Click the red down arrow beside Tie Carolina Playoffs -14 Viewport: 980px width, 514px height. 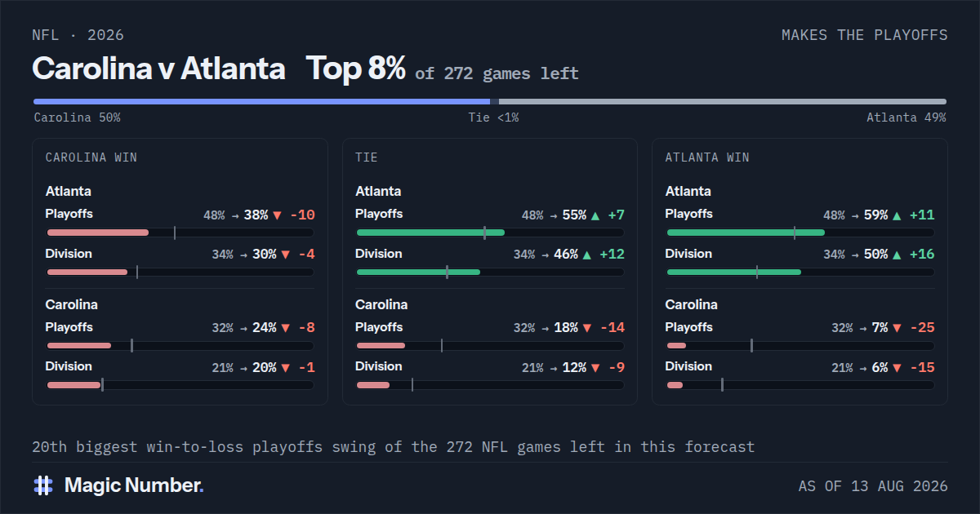pyautogui.click(x=586, y=328)
